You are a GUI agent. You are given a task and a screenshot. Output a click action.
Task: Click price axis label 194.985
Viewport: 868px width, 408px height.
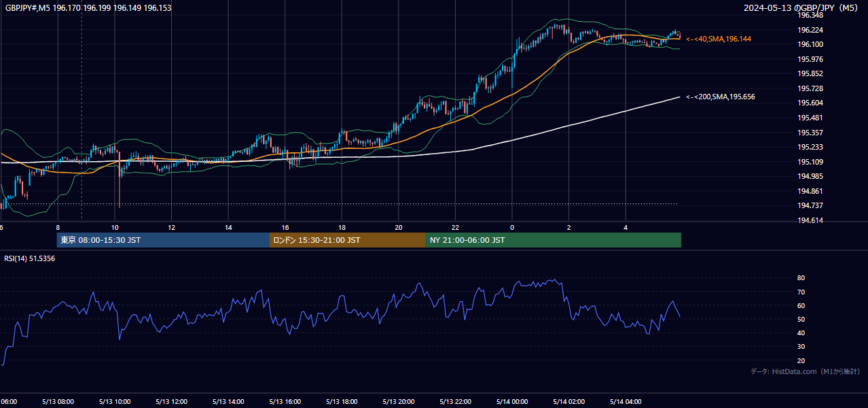(x=810, y=176)
